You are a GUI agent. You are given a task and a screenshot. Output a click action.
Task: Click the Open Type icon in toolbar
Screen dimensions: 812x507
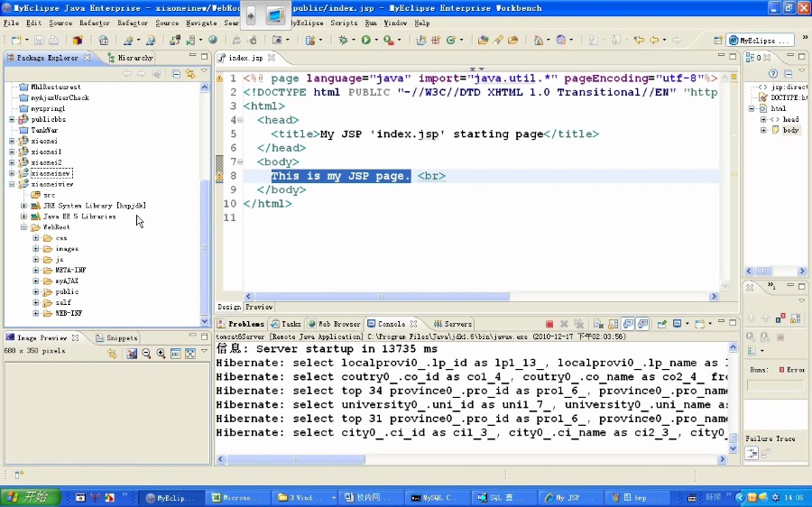484,41
